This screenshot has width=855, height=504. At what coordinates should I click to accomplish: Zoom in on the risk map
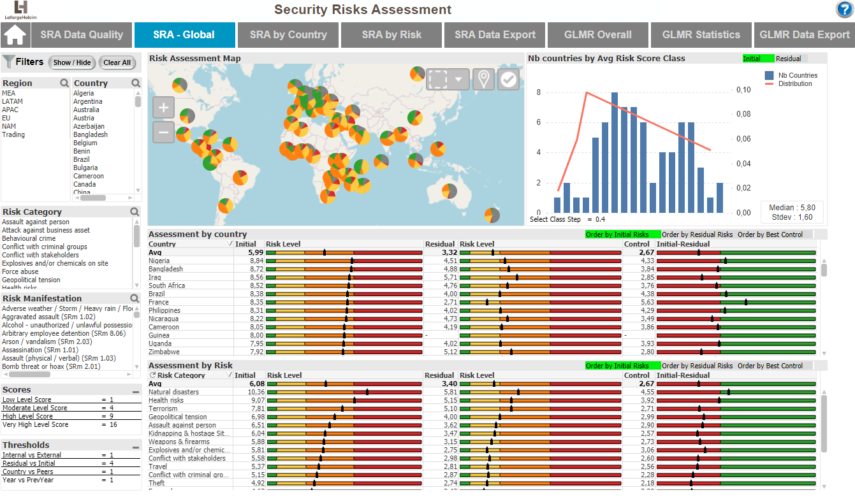[164, 108]
